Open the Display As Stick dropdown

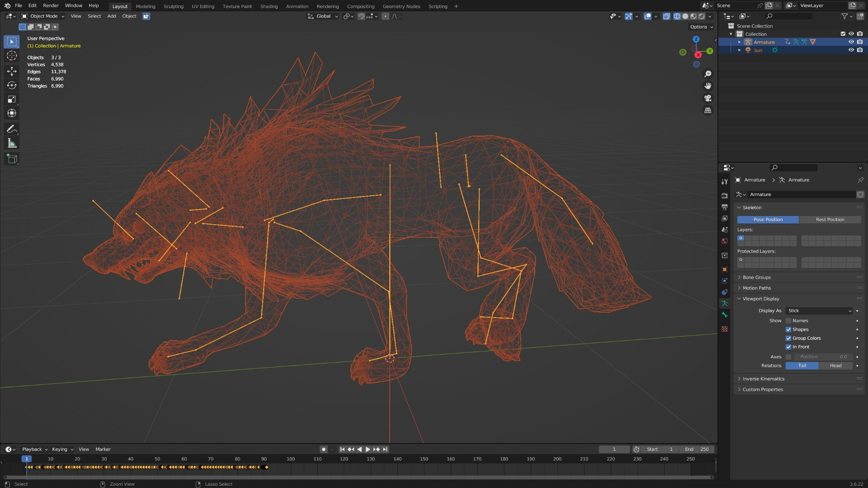819,311
